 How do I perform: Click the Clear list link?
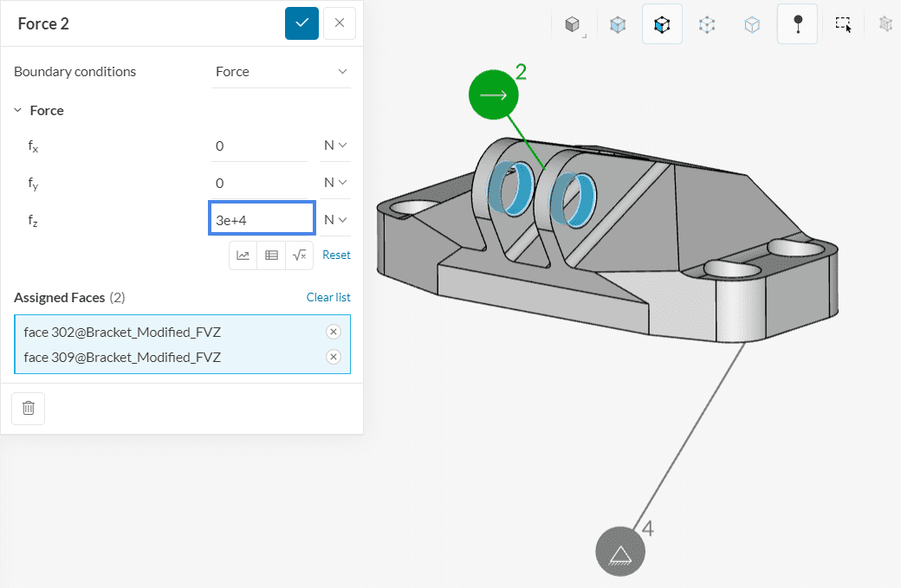coord(328,297)
